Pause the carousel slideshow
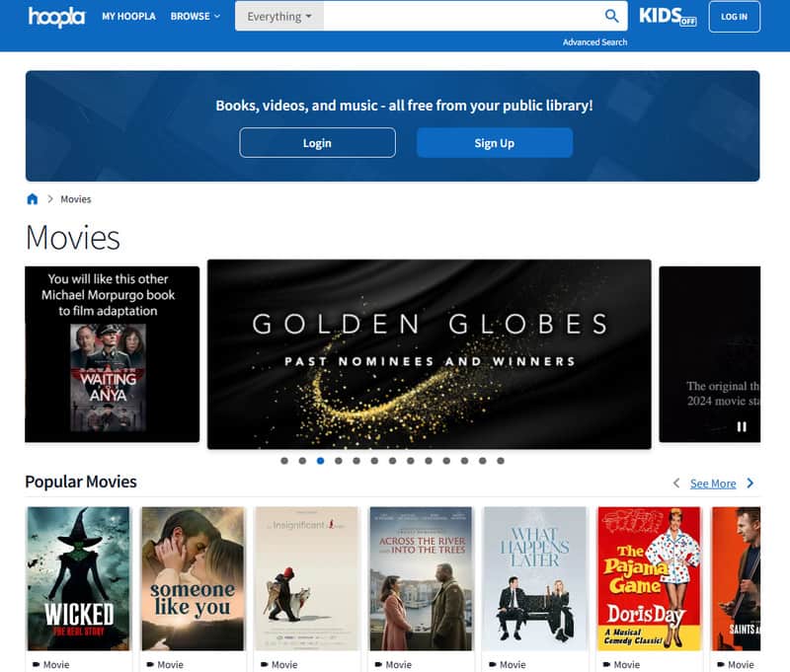790x672 pixels. point(741,426)
